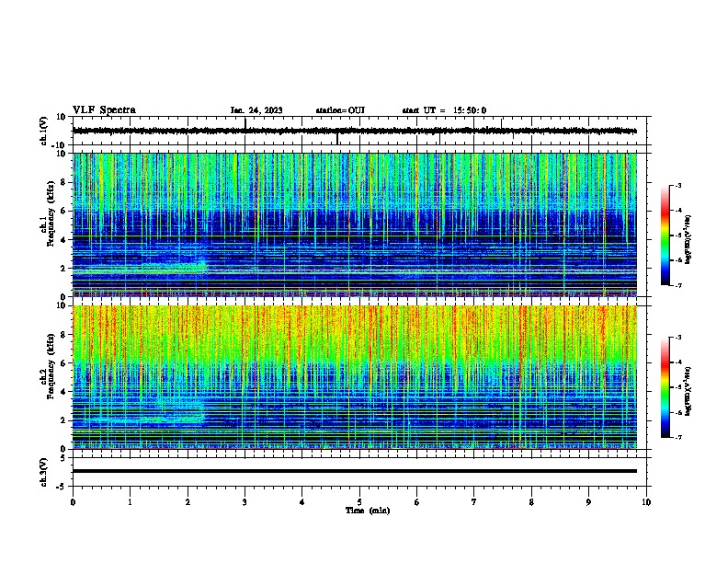Click the 'start UT = 15:50:0' text
This screenshot has height=563, width=728.
(444, 110)
